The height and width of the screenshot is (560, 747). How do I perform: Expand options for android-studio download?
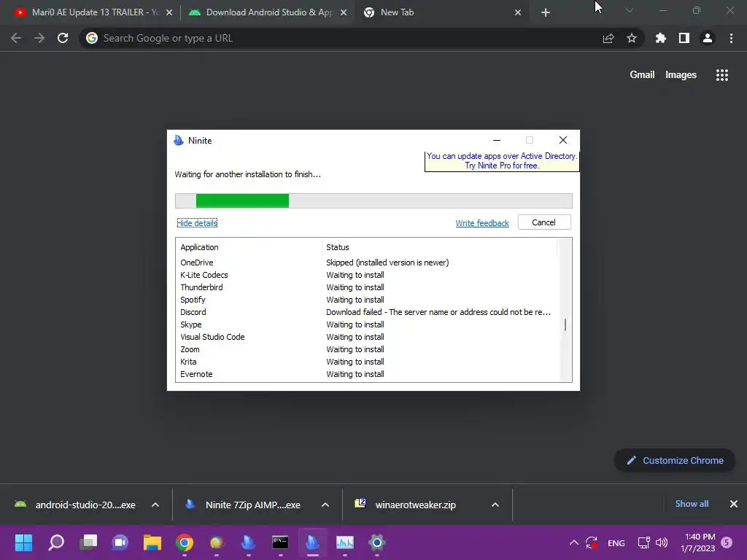tap(155, 505)
